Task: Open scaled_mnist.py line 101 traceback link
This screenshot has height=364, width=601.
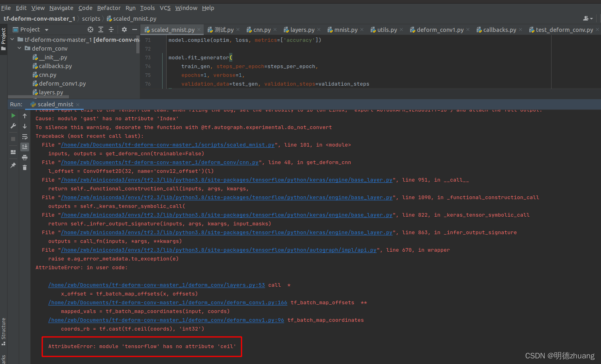Action: pos(168,145)
